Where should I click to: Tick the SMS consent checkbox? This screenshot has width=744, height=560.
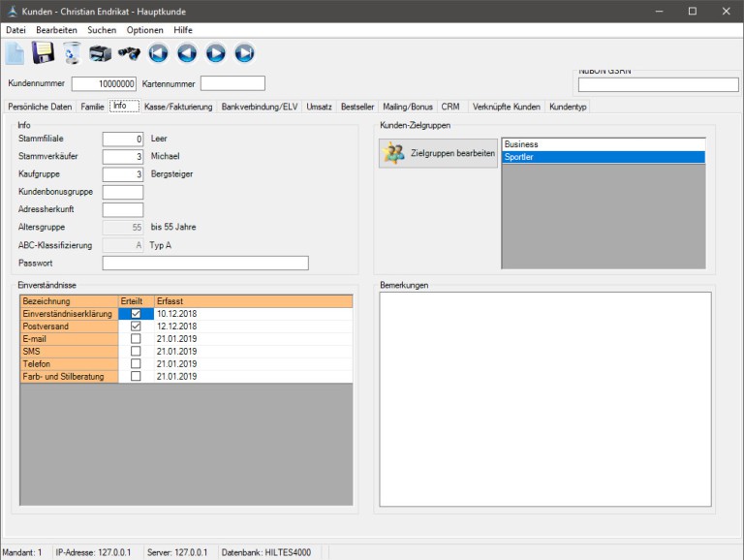point(136,352)
